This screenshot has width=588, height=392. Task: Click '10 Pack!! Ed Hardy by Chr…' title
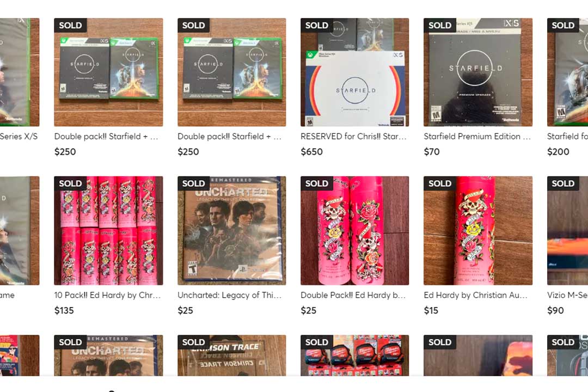(107, 295)
